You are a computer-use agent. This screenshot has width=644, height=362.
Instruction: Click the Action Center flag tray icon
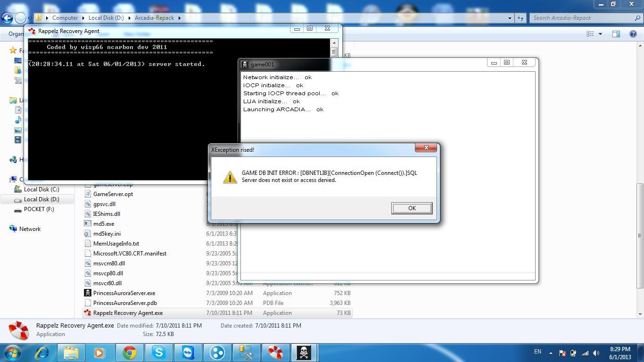562,353
